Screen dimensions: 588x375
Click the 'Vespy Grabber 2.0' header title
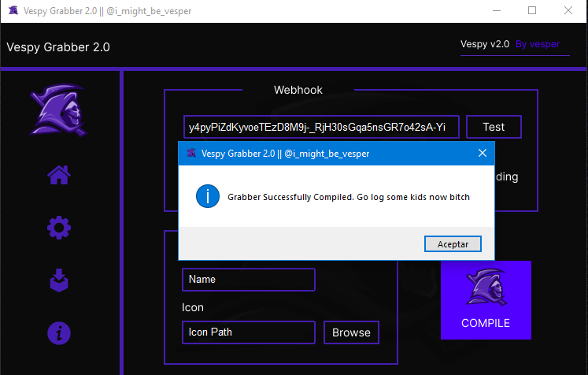point(58,47)
